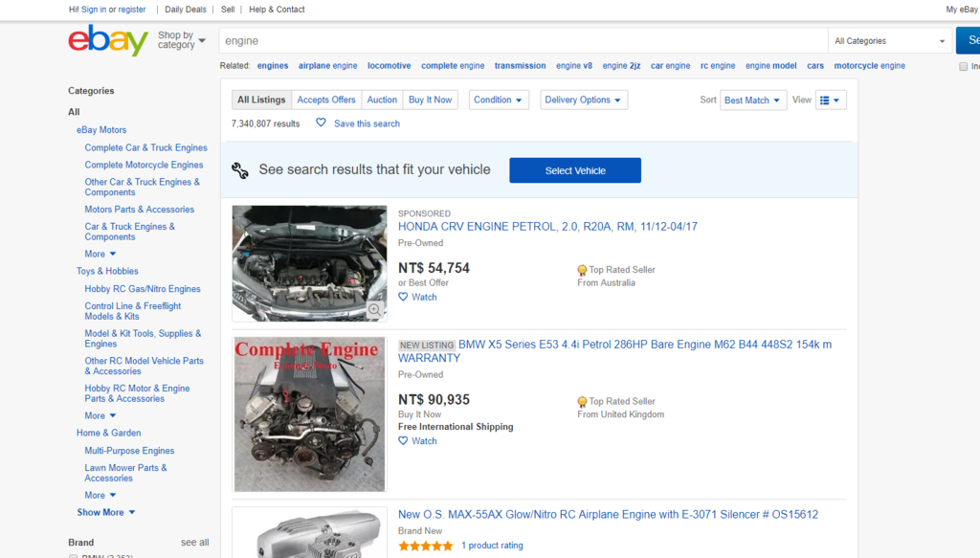This screenshot has height=558, width=980.
Task: Expand Show More categories in the sidebar
Action: (106, 512)
